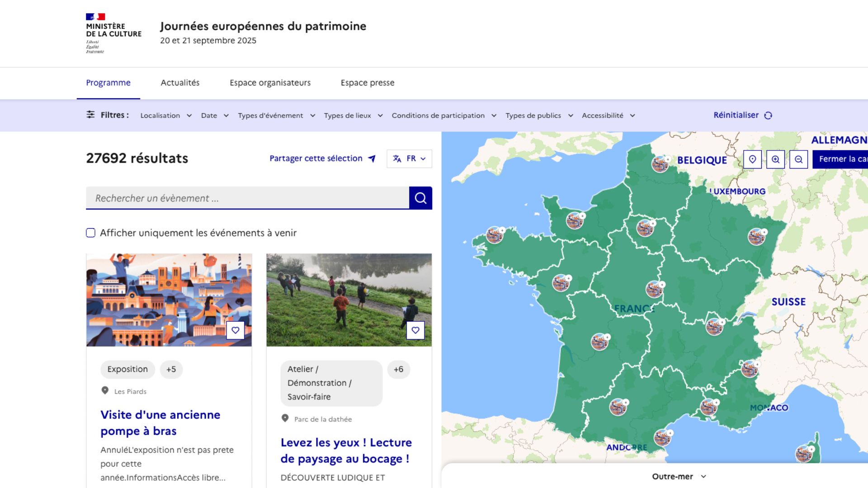Click the 27692 résultats heading
Image resolution: width=868 pixels, height=488 pixels.
pos(137,158)
